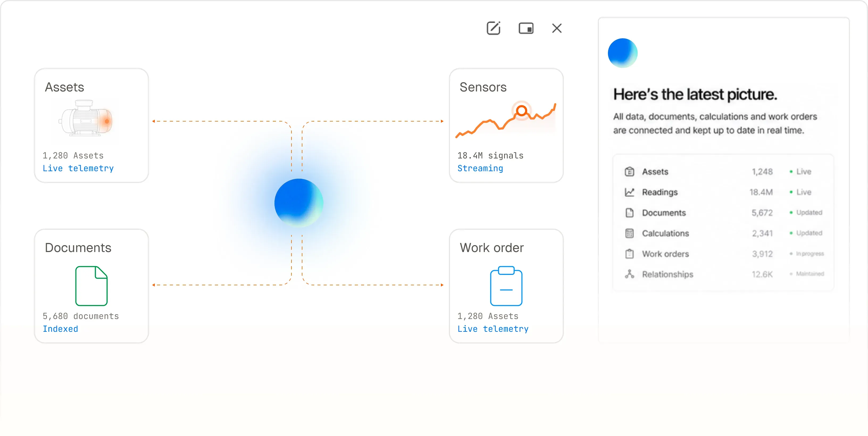This screenshot has width=868, height=436.
Task: Click the motor illustration in Assets card
Action: pyautogui.click(x=86, y=118)
